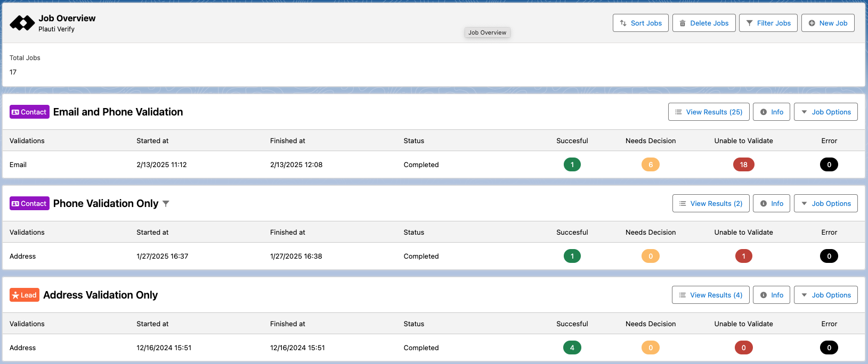
Task: Open View Results (25)
Action: [709, 112]
